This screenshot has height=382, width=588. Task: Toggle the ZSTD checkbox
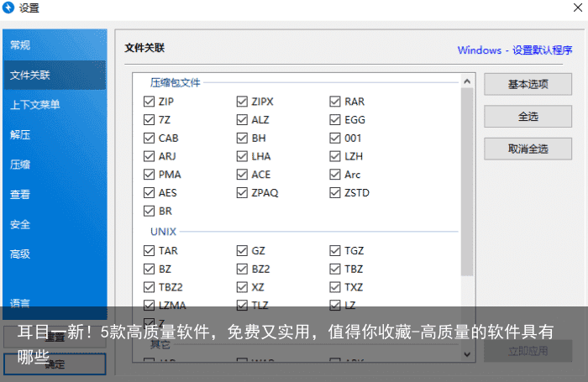click(x=335, y=193)
